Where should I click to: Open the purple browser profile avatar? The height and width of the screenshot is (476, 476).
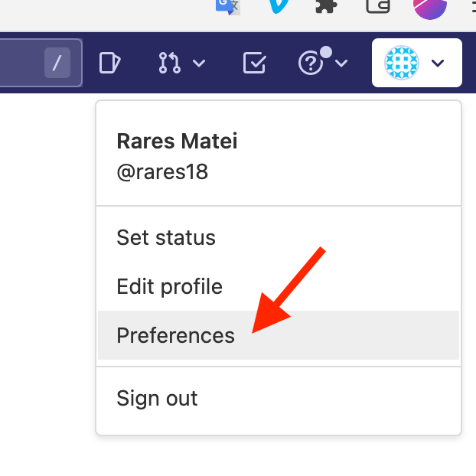430,7
